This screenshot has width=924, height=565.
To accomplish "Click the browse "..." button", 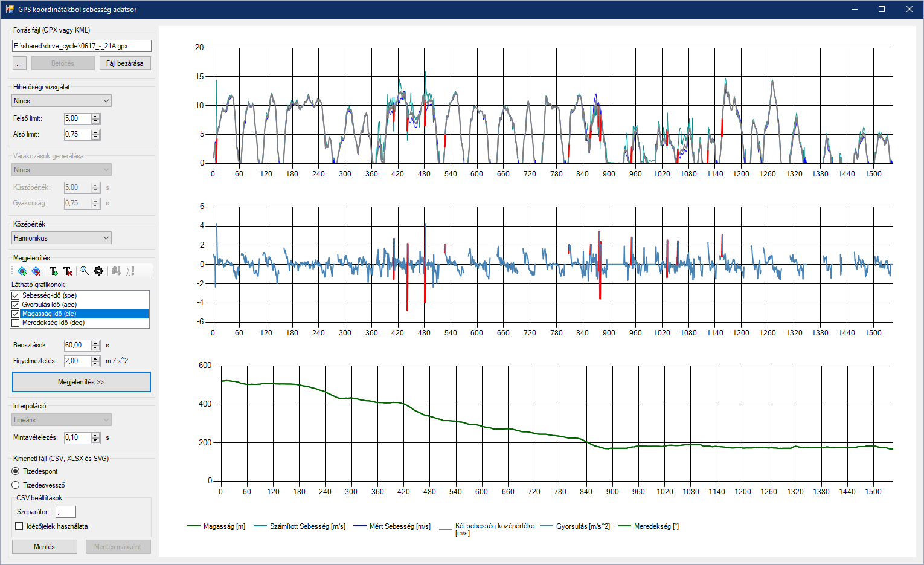I will point(19,63).
